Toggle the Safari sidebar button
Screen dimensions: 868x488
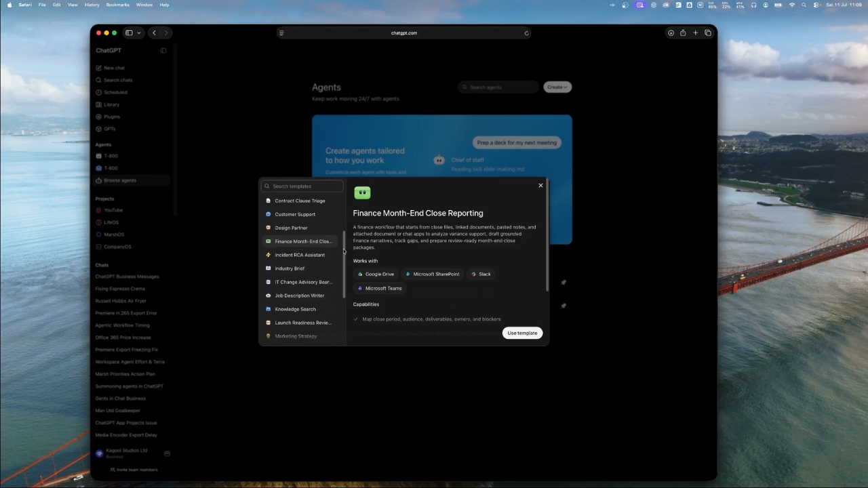pyautogui.click(x=129, y=33)
